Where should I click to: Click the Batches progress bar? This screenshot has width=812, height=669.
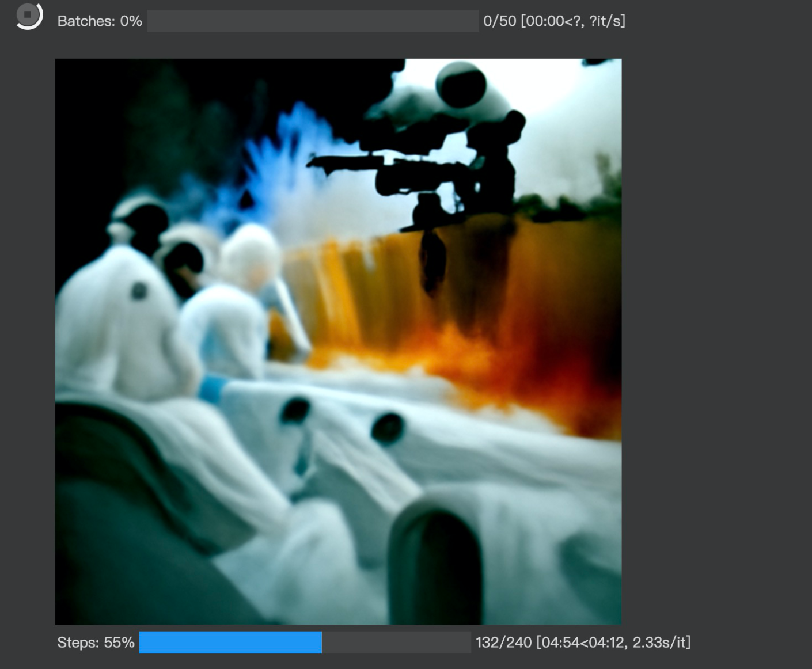313,21
